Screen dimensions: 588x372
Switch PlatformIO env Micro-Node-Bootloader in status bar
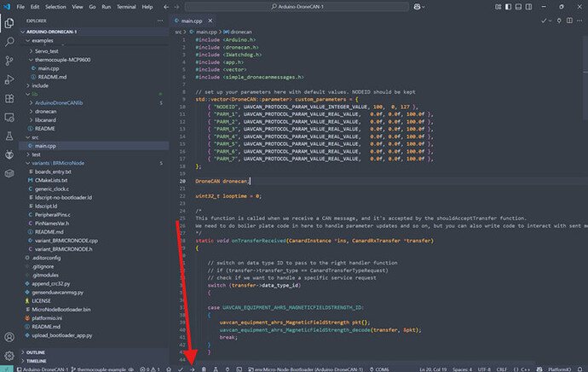tap(305, 369)
